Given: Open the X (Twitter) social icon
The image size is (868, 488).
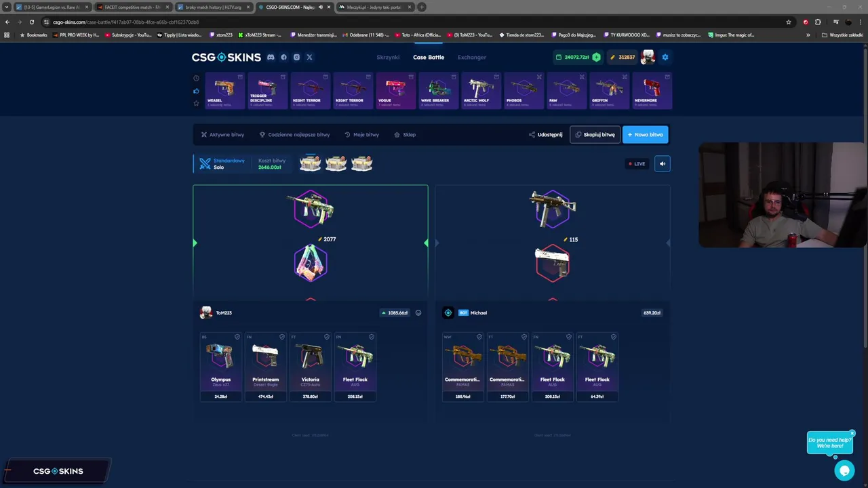Looking at the screenshot, I should 309,57.
